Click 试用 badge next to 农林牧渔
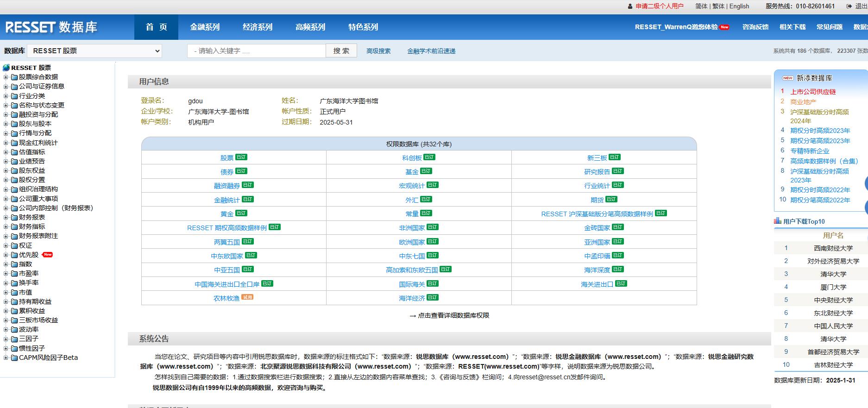868x408 pixels. coord(247,297)
